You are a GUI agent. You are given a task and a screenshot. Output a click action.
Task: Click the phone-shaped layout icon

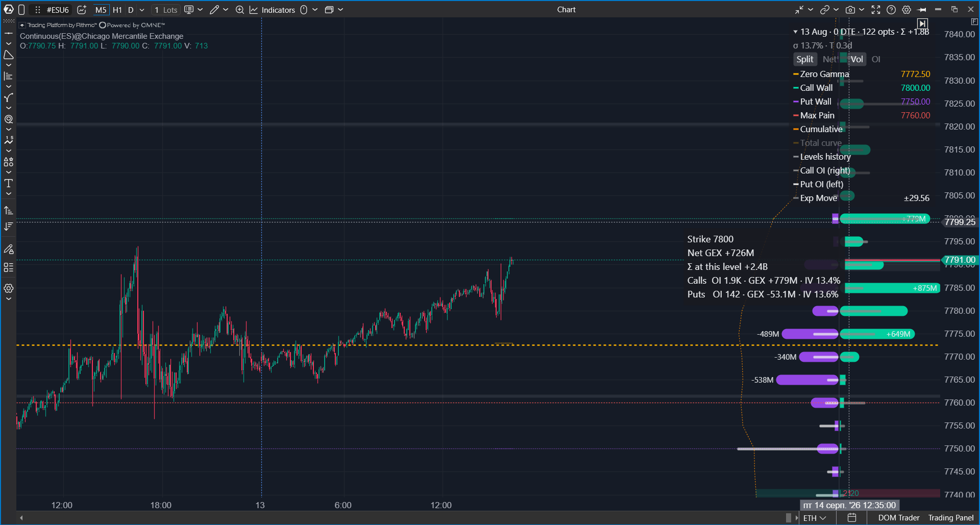(x=21, y=10)
